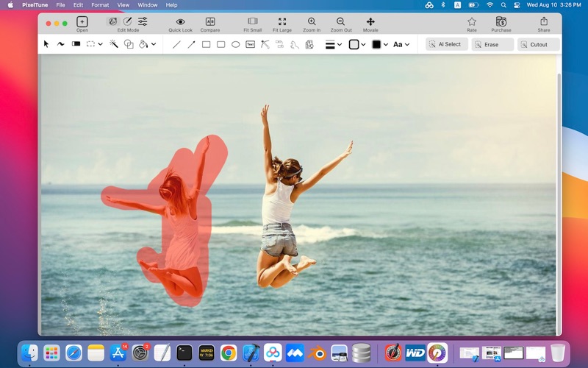Select the straight line tool
Screen dimensions: 588x368
(176, 44)
